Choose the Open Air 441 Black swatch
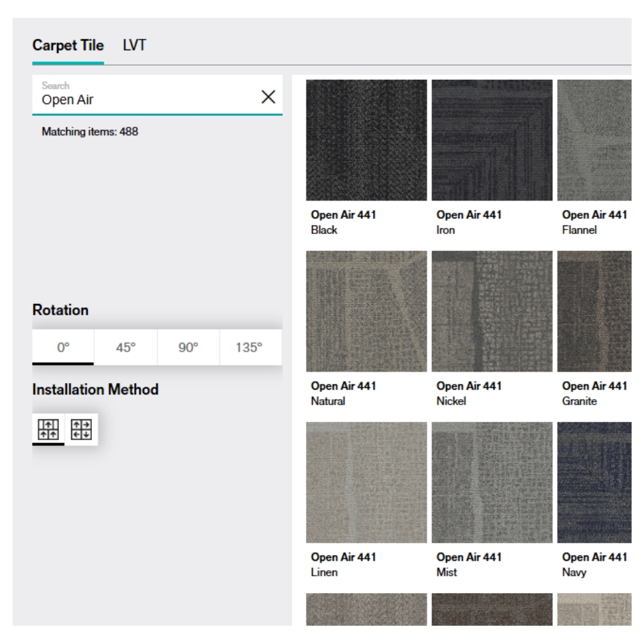Viewport: 644px width, 644px height. click(366, 140)
